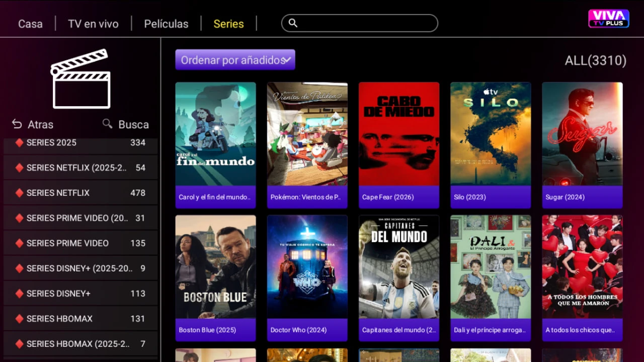Screen dimensions: 644x362
Task: Open the Boston Blue poster
Action: click(x=215, y=267)
